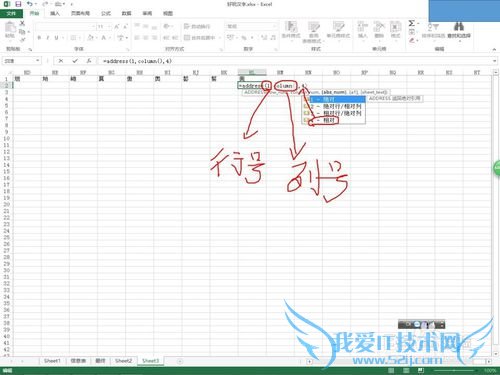Open the File (文件) tab
Screen dimensions: 500x375
point(11,13)
